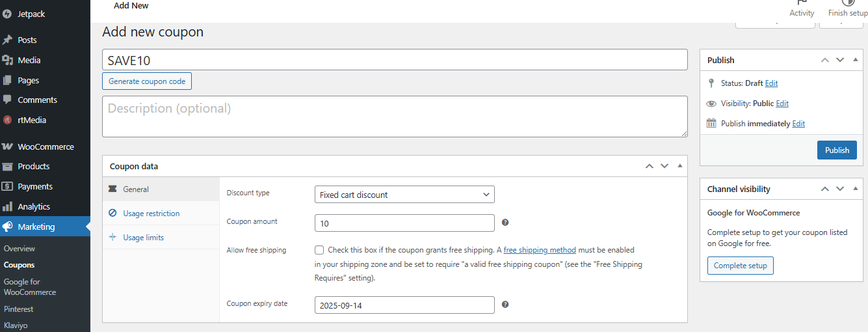The image size is (868, 332).
Task: Click the Coupon amount field
Action: 404,223
